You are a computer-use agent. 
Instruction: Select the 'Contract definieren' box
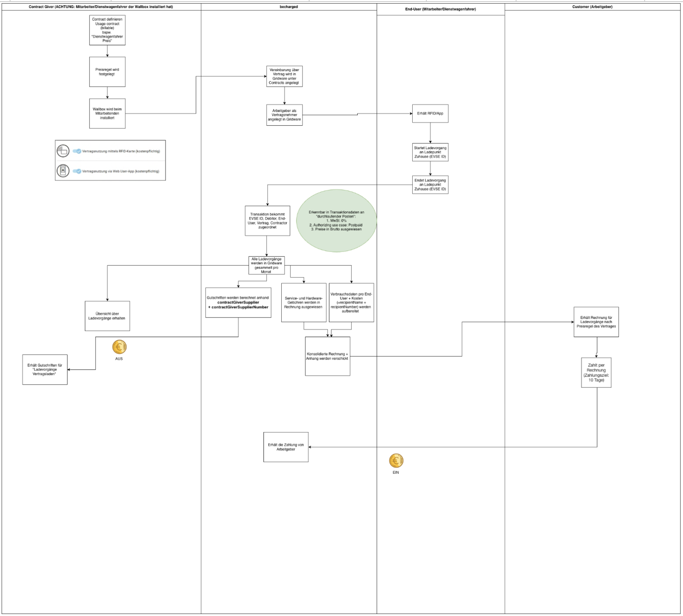107,30
